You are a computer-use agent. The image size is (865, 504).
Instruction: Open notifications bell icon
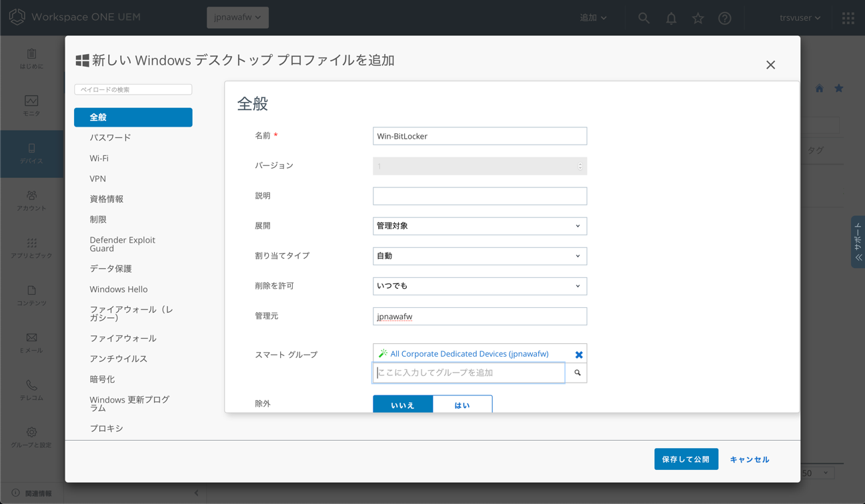671,18
